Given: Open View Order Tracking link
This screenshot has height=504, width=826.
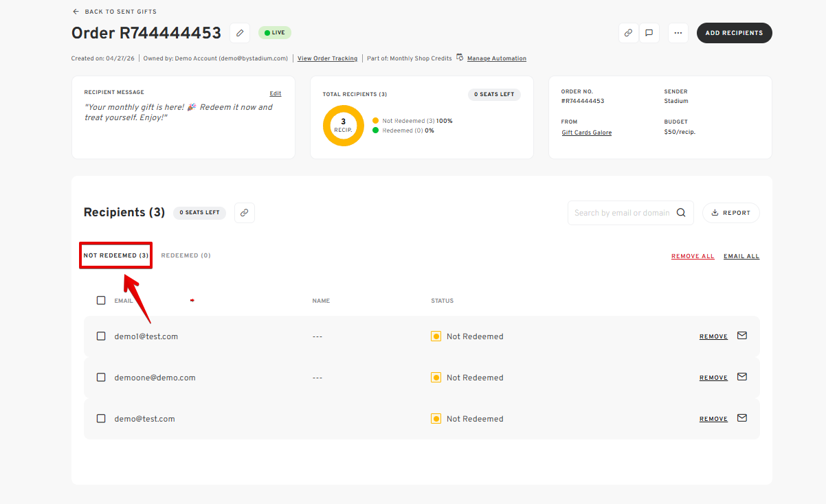Looking at the screenshot, I should pyautogui.click(x=327, y=58).
